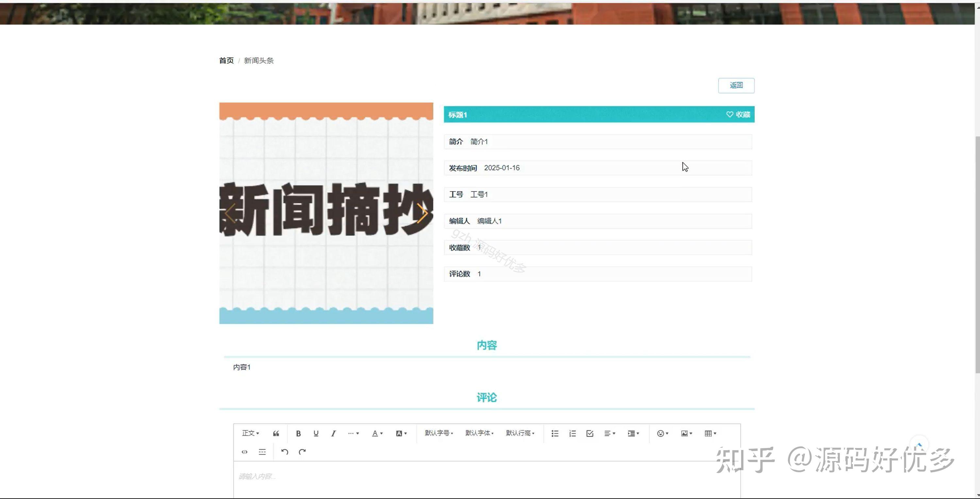The height and width of the screenshot is (499, 980).
Task: Open the 默认字号 font size dropdown
Action: point(438,433)
